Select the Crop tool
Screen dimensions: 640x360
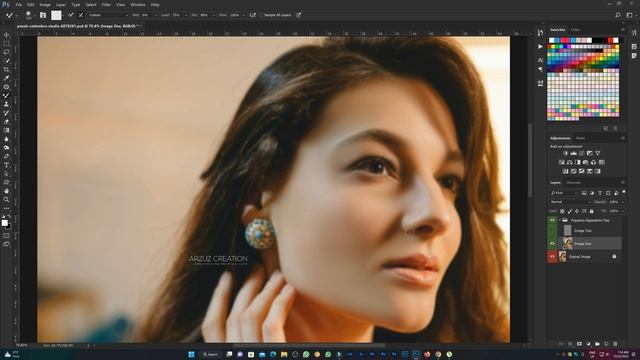point(6,69)
